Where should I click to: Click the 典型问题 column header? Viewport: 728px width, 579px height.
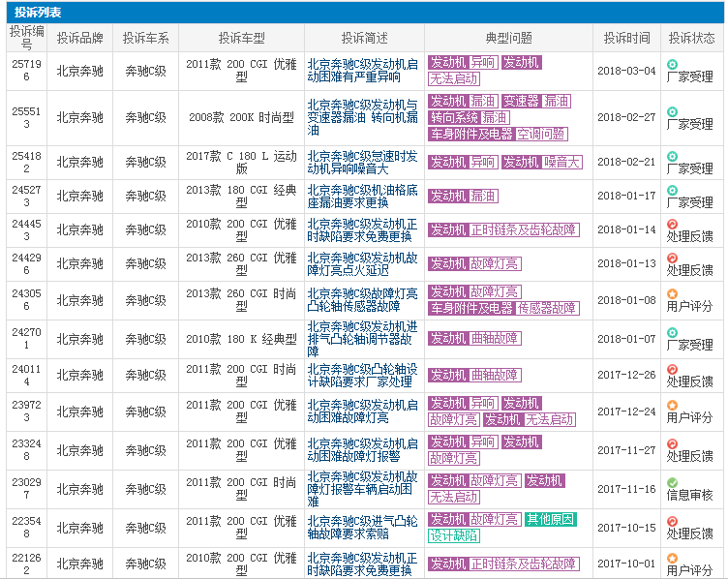(508, 38)
